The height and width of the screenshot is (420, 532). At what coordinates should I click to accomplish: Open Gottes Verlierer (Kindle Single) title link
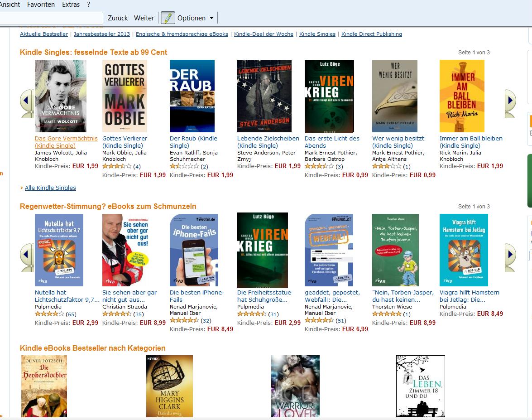point(125,142)
